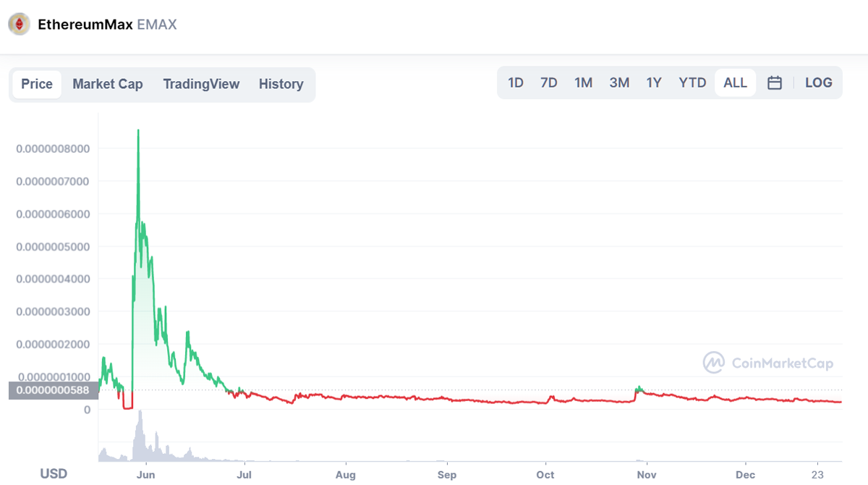Click the USD currency label
This screenshot has height=485, width=868.
click(x=54, y=474)
